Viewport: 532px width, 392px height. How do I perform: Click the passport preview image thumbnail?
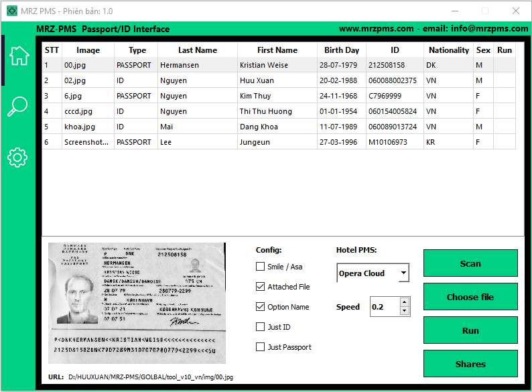tap(137, 303)
